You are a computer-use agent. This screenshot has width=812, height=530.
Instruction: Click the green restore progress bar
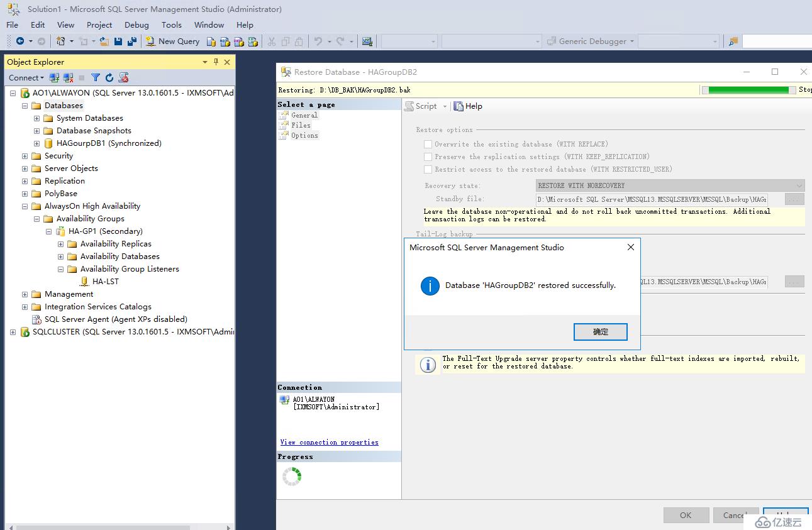[x=748, y=90]
